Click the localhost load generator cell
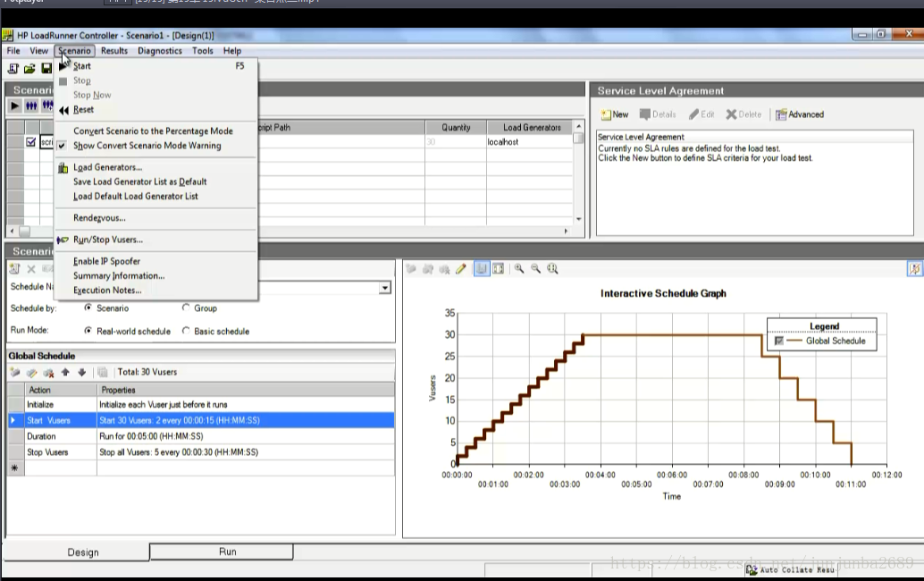Viewport: 924px width, 581px height. [530, 142]
